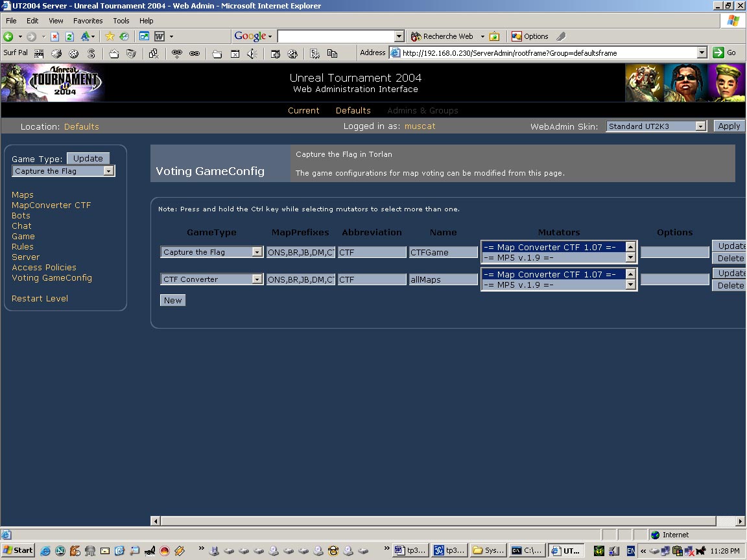Viewport: 747px width, 560px height.
Task: Click Update button next to Game Type
Action: coord(88,158)
